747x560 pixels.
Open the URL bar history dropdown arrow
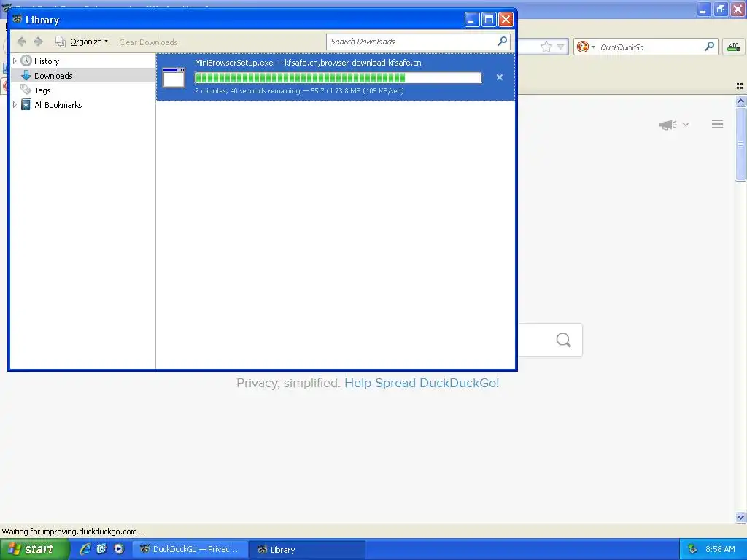tap(561, 47)
